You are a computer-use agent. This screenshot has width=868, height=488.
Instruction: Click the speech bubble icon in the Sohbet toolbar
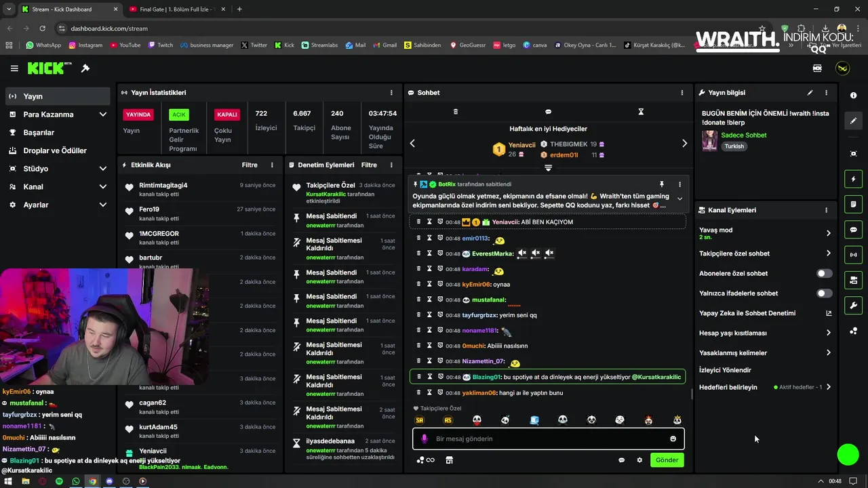click(548, 112)
